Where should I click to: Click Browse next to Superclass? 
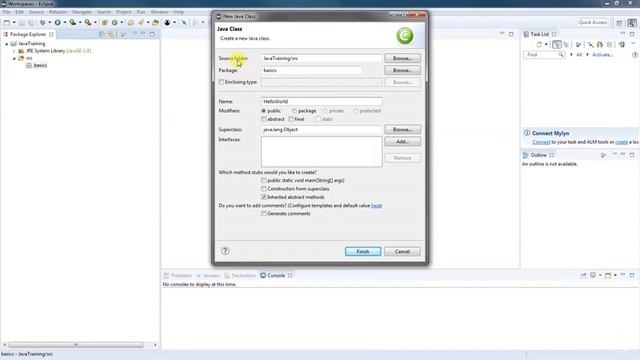pos(402,129)
